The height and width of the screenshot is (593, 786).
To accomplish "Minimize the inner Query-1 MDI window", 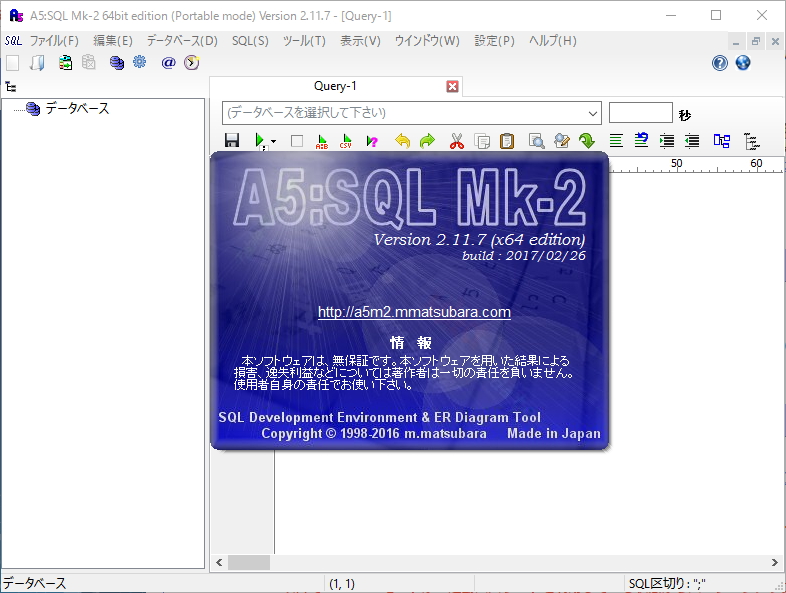I will [x=735, y=42].
